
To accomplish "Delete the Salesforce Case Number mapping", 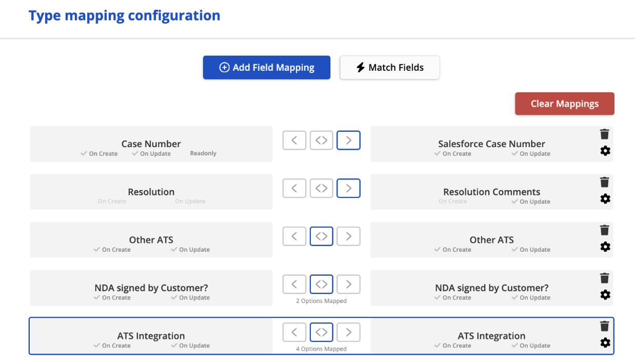I will pos(605,134).
